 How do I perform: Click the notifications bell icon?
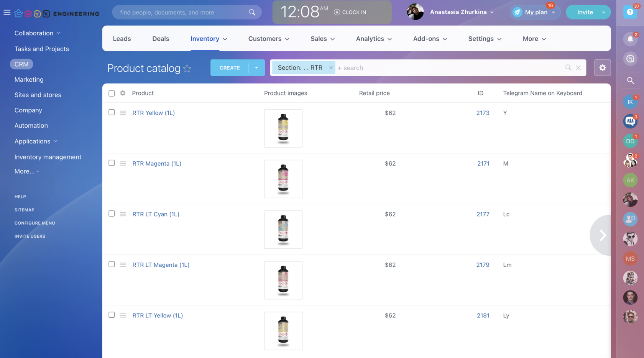click(630, 39)
